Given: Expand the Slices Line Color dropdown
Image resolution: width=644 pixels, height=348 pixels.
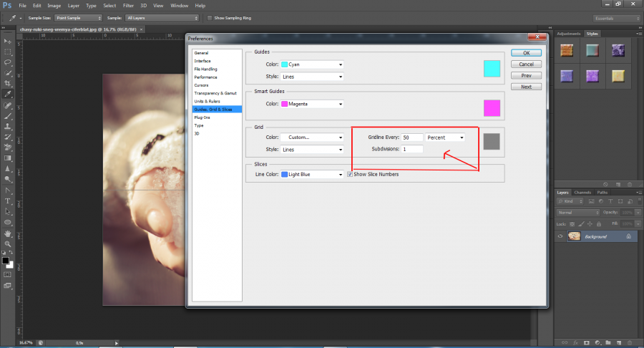Looking at the screenshot, I should click(x=312, y=174).
